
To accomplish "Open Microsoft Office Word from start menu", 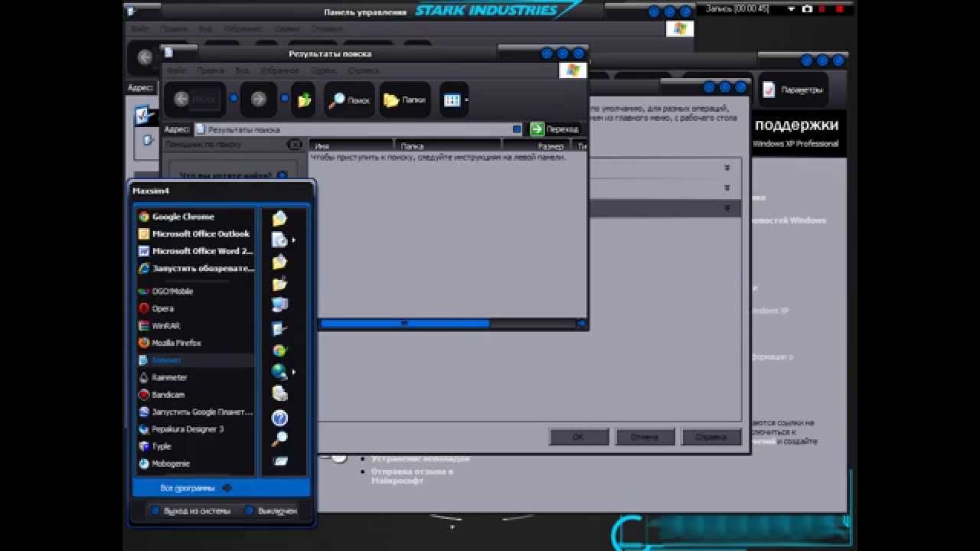I will point(195,251).
